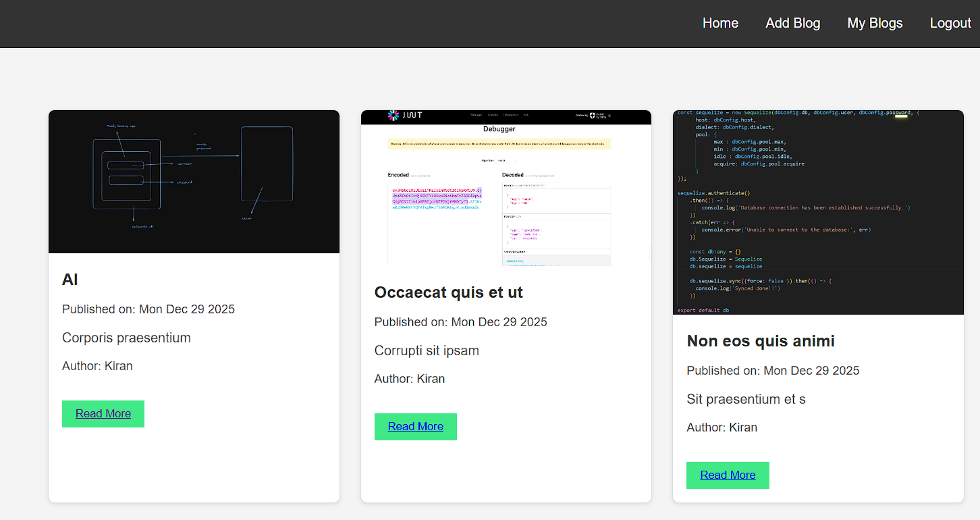Go to the Home page
The width and height of the screenshot is (980, 520).
tap(720, 23)
